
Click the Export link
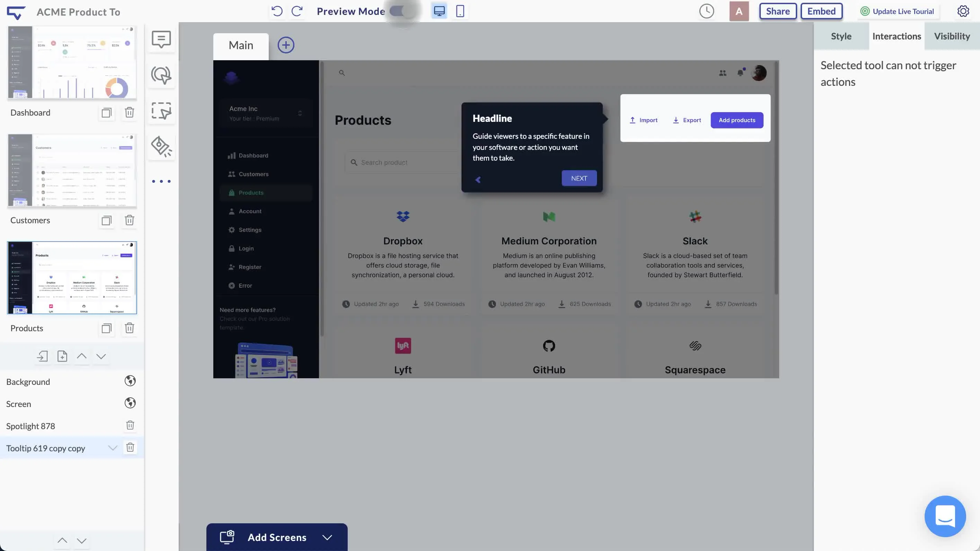[x=687, y=120]
